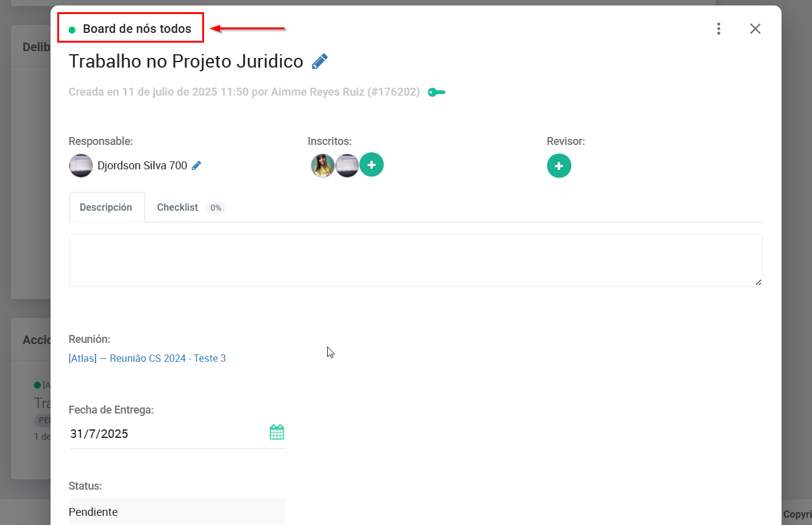Click the delivery date field 31/7/2025
The height and width of the screenshot is (525, 812).
point(164,434)
